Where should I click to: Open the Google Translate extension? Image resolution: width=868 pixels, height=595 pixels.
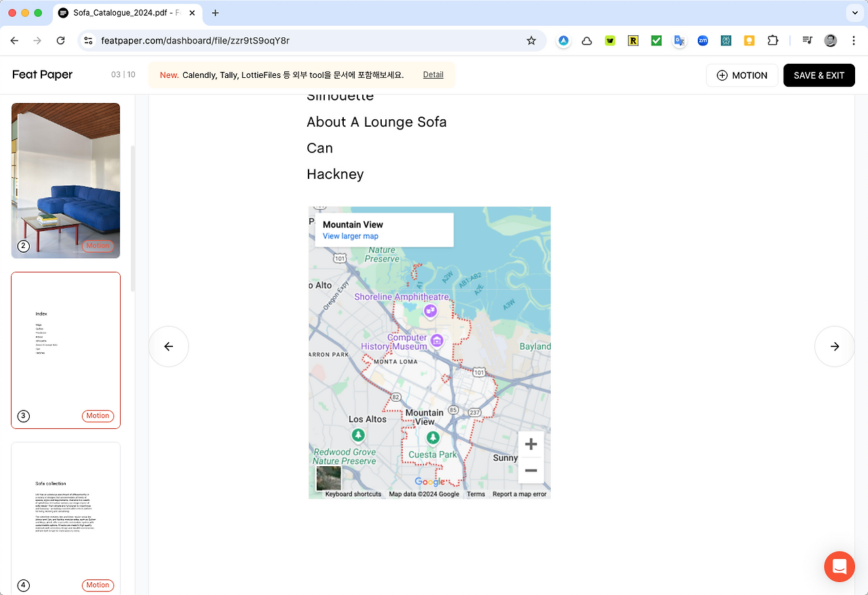679,41
